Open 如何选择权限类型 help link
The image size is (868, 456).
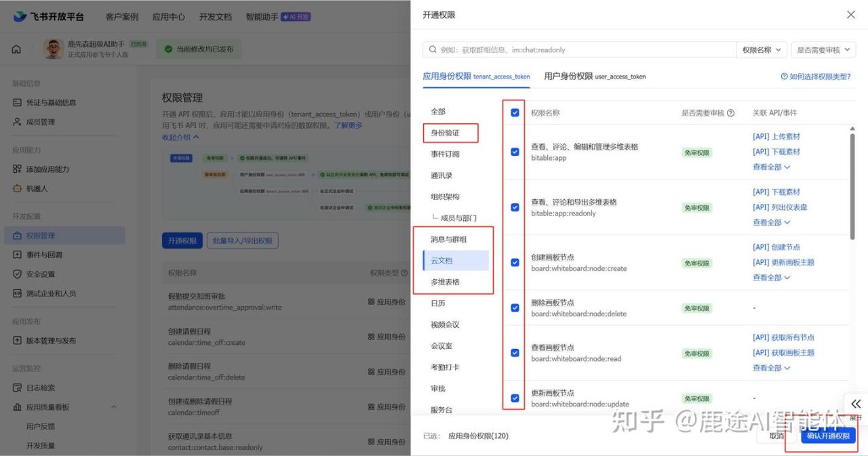click(x=815, y=77)
